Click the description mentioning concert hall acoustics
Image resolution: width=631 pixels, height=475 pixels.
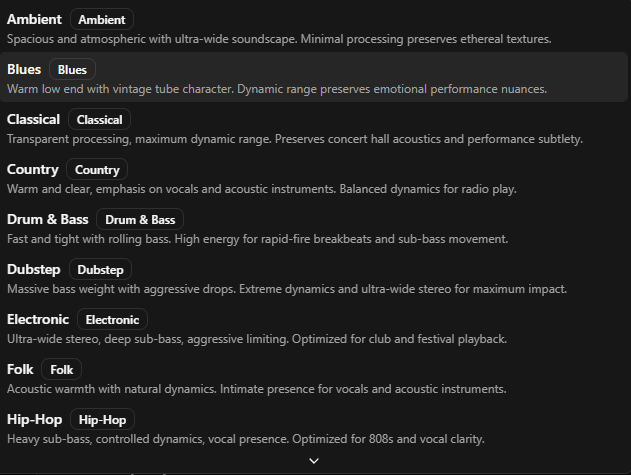pyautogui.click(x=294, y=139)
